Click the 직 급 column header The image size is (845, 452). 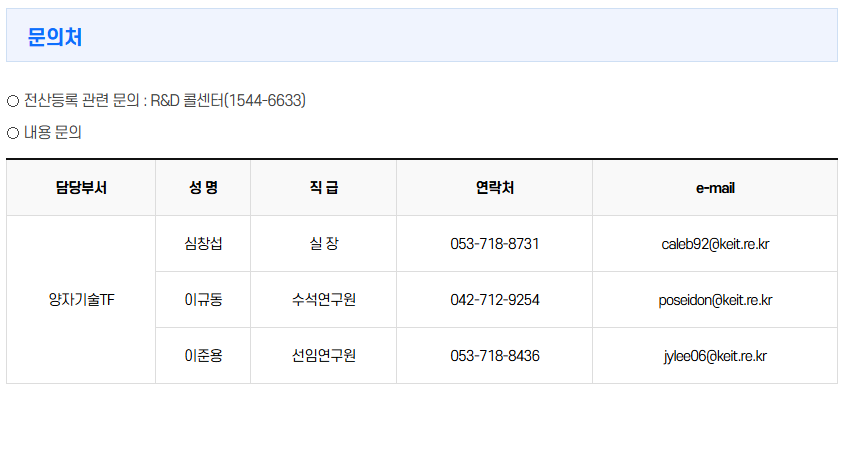click(x=323, y=188)
